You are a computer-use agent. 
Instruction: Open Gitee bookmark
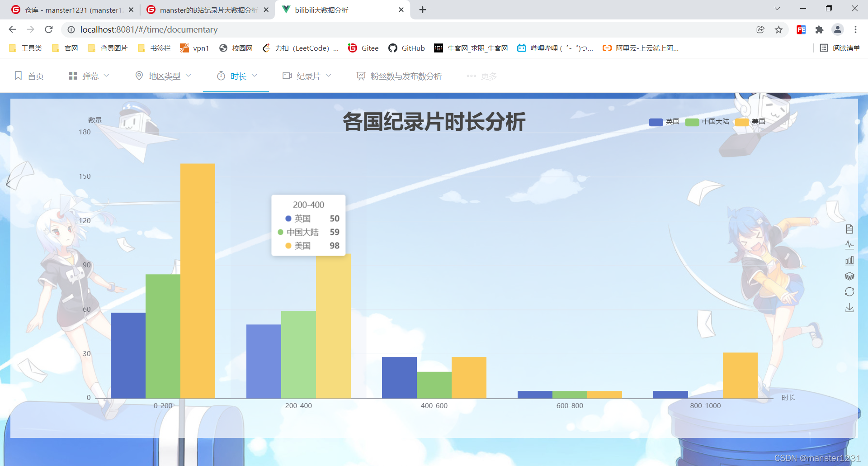pos(363,48)
